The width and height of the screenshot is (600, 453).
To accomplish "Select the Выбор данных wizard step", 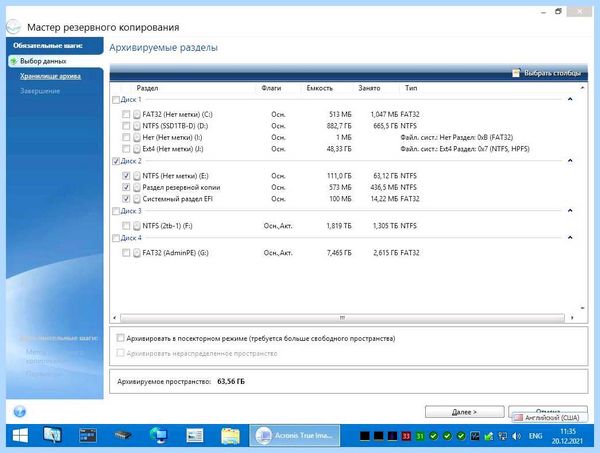I will tap(43, 61).
